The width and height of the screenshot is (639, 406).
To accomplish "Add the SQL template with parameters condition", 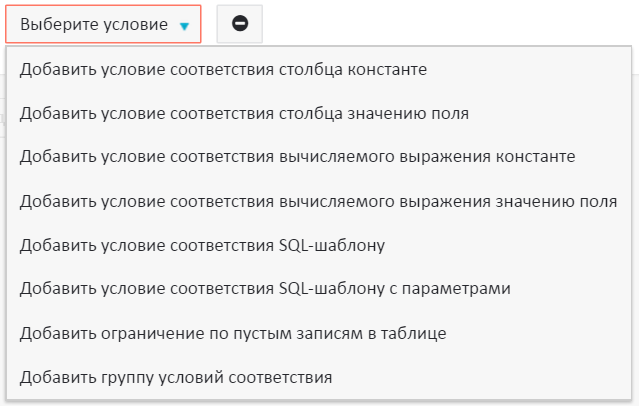I will point(265,289).
